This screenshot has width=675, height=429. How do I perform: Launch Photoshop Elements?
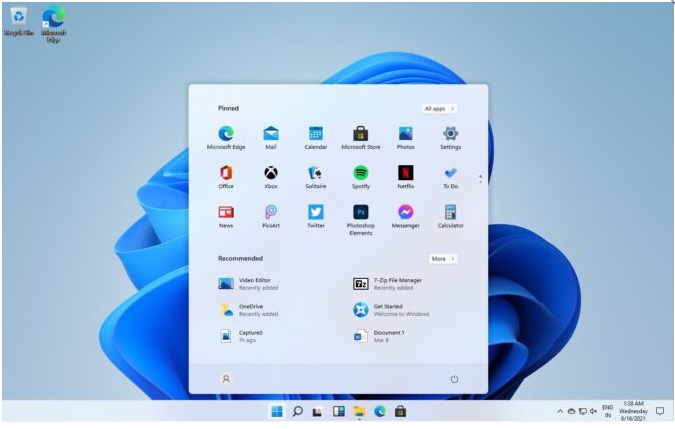(361, 220)
